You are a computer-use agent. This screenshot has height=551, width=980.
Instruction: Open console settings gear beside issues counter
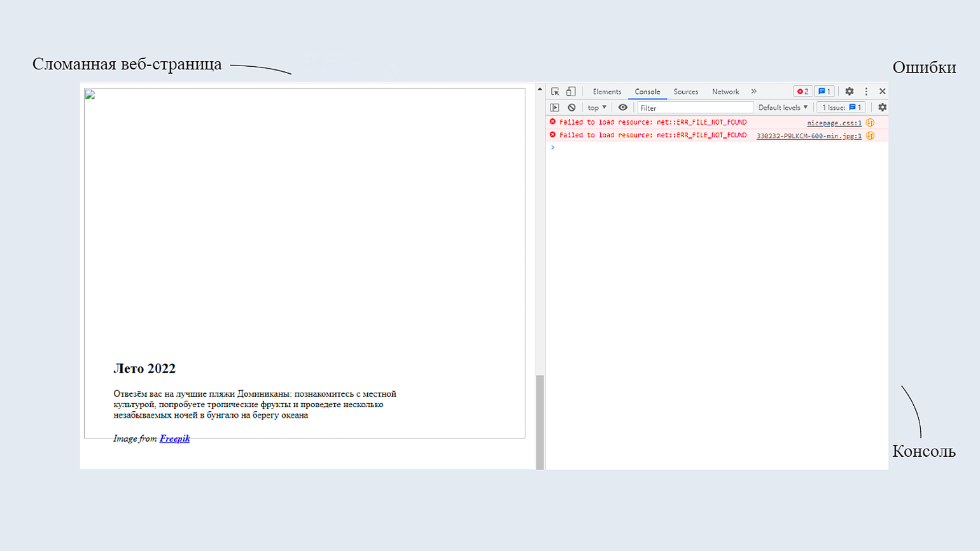882,108
